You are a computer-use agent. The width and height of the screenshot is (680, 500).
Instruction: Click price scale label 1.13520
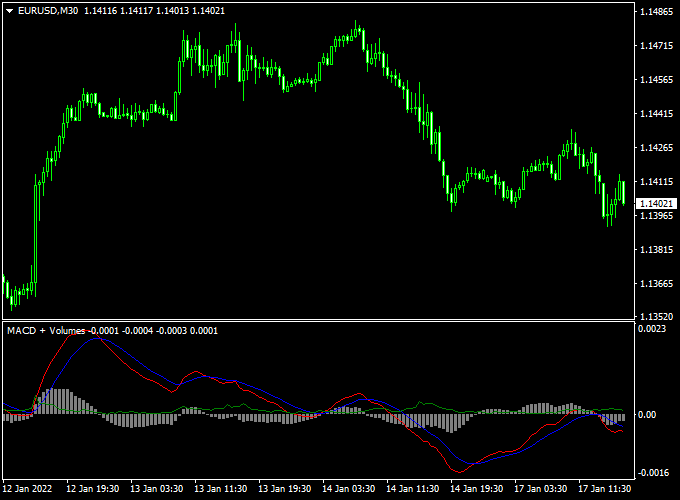[x=657, y=317]
